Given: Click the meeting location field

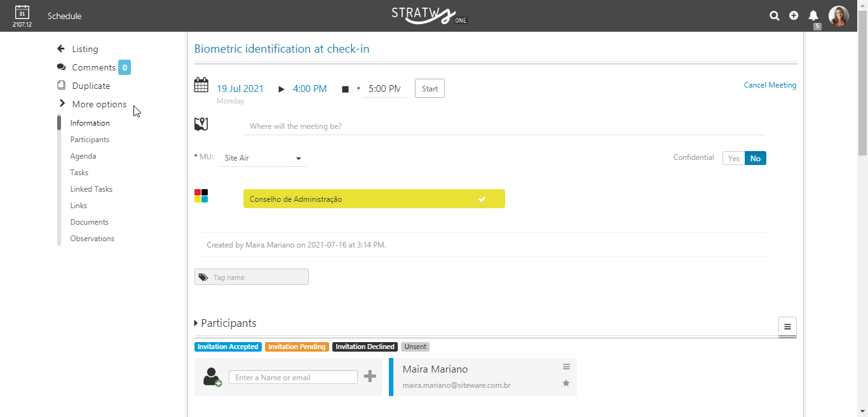Looking at the screenshot, I should (x=505, y=126).
